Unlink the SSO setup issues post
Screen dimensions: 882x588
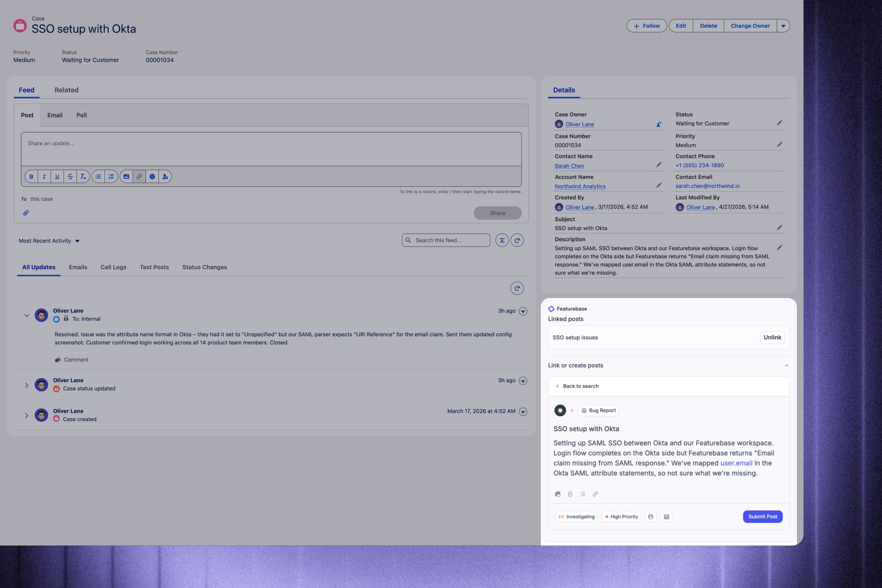point(772,338)
